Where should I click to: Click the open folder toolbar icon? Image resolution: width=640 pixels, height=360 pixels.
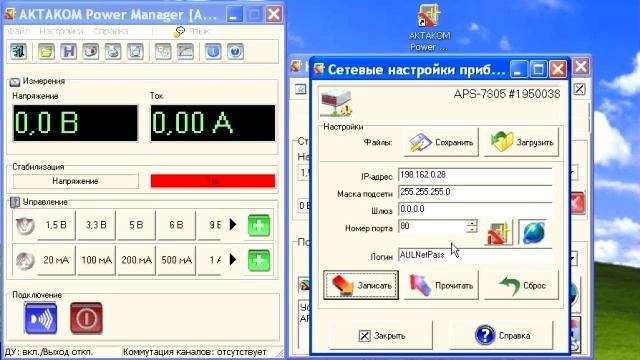[x=46, y=51]
